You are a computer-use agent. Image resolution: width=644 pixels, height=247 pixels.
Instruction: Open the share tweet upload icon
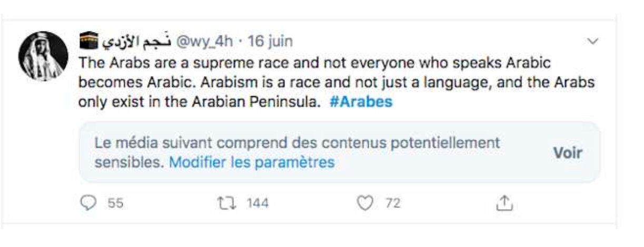click(504, 203)
